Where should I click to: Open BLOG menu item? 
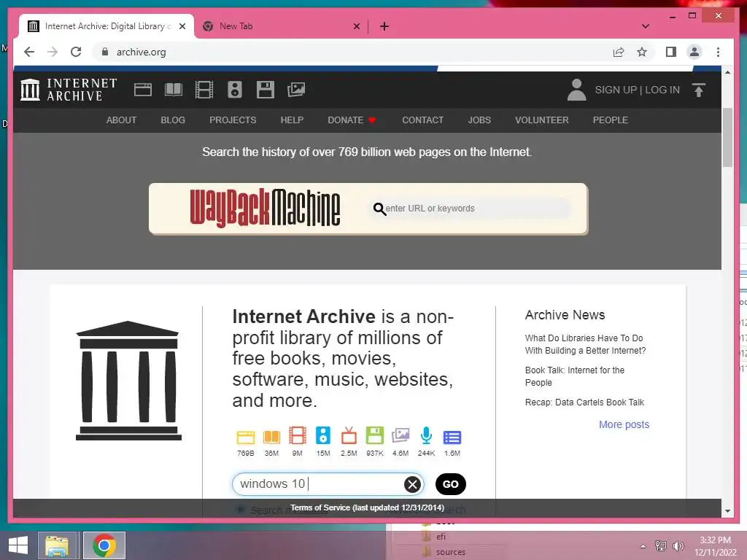coord(173,120)
